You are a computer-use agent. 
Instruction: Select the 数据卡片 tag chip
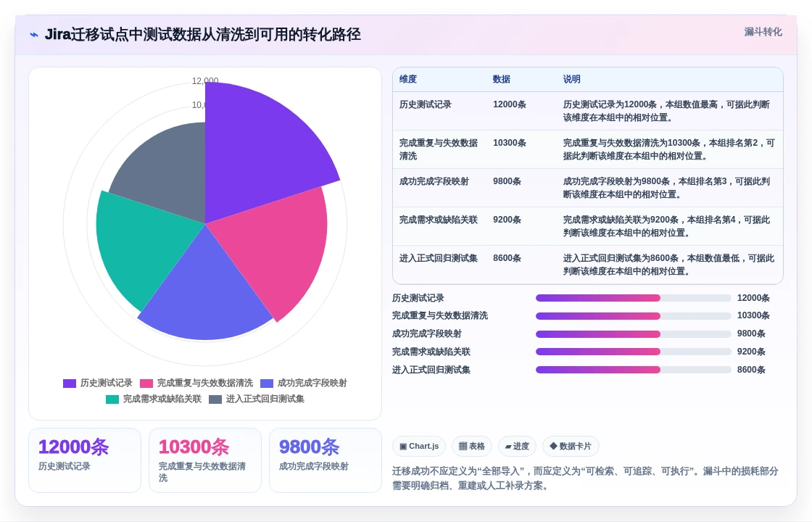click(570, 447)
